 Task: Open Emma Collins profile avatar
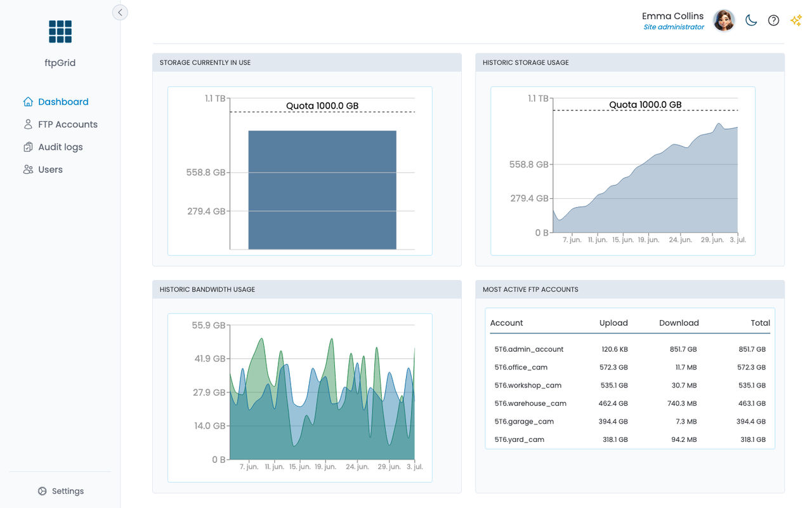(724, 20)
